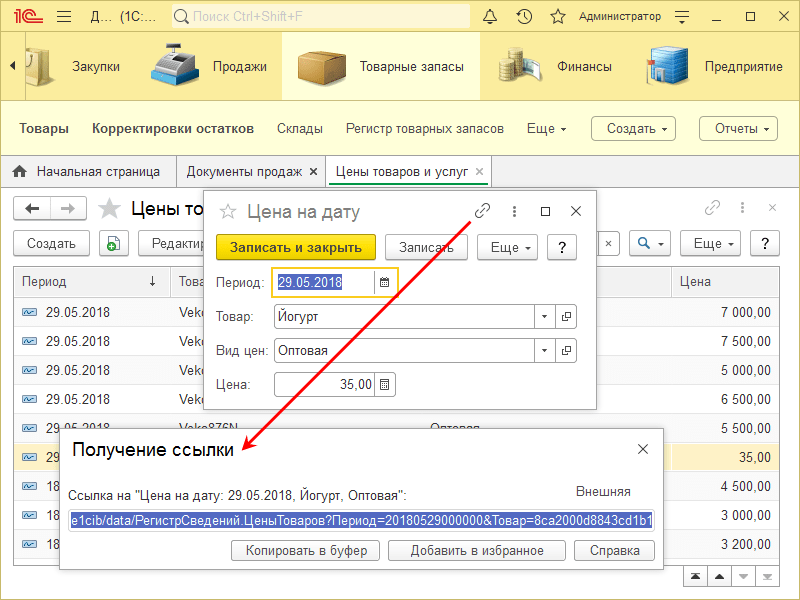Image resolution: width=800 pixels, height=600 pixels.
Task: Open the Товар item card icon
Action: (x=566, y=316)
